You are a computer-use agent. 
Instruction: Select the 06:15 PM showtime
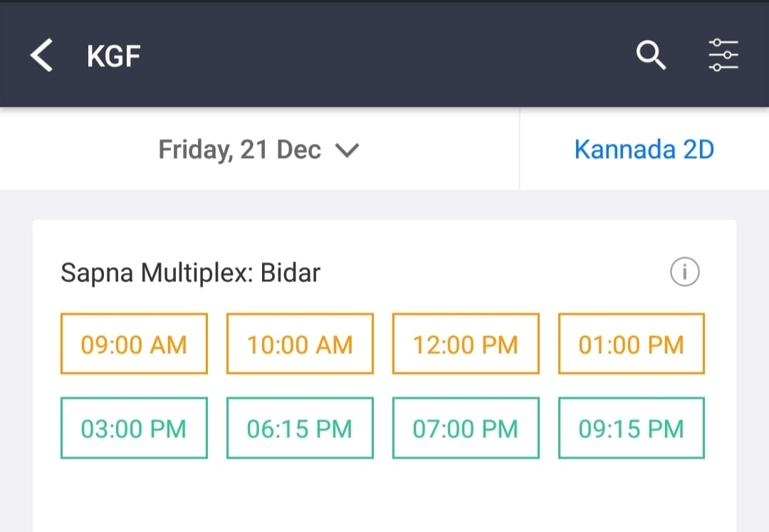300,428
